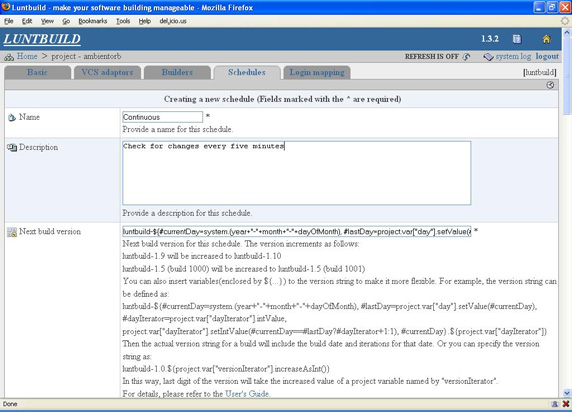Viewport: 572px width, 412px height.
Task: Open the del.icio.us menu
Action: pyautogui.click(x=173, y=21)
